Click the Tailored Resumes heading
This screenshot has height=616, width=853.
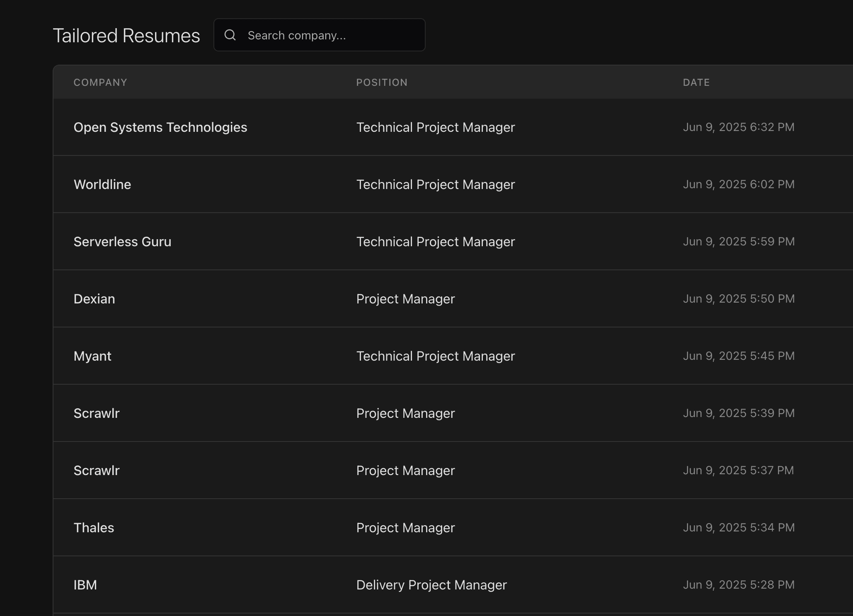click(126, 36)
